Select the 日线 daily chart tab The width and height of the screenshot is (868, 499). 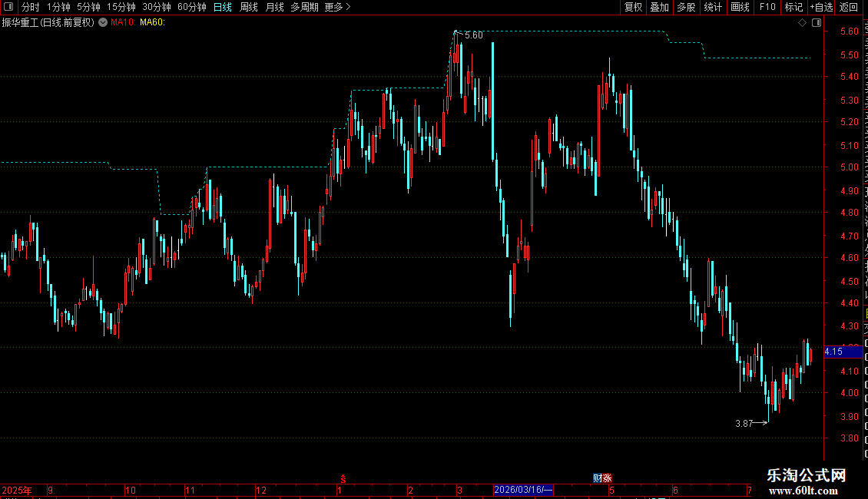point(223,7)
